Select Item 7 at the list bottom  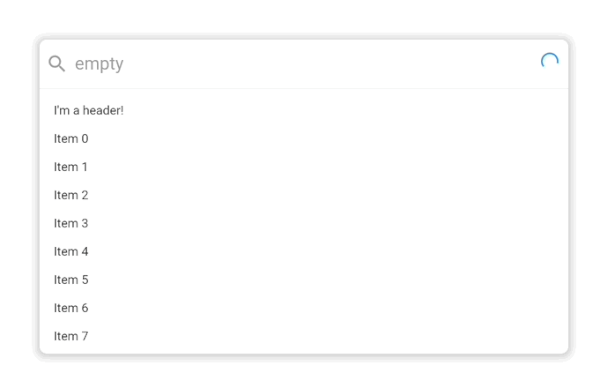pos(304,336)
